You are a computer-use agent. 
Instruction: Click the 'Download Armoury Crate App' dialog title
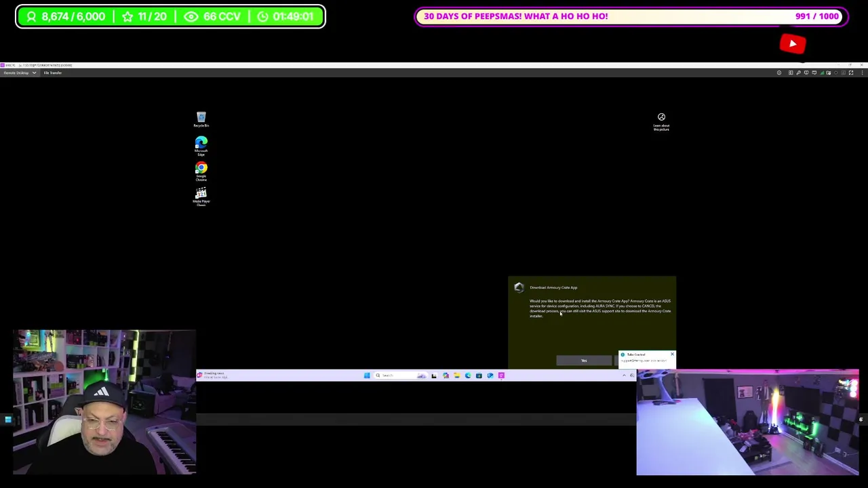[553, 287]
